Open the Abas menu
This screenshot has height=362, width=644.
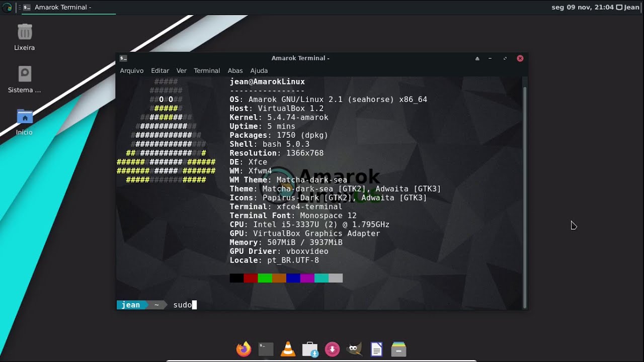point(235,71)
